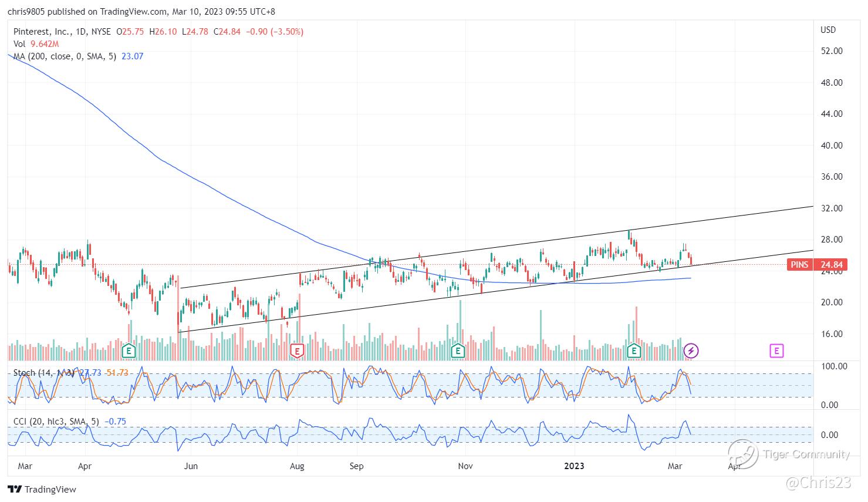Open the MA (200, close, 0, SMA, 5) legend
This screenshot has width=868, height=502.
65,56
